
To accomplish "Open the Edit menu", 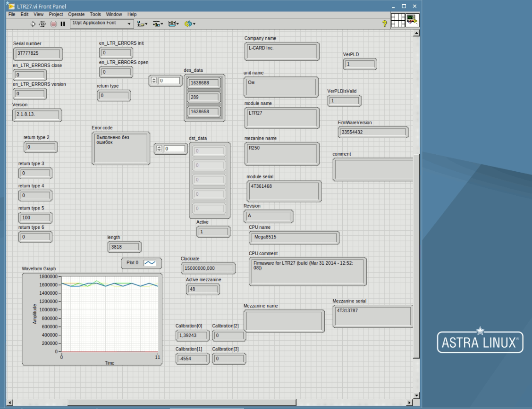I will click(25, 14).
